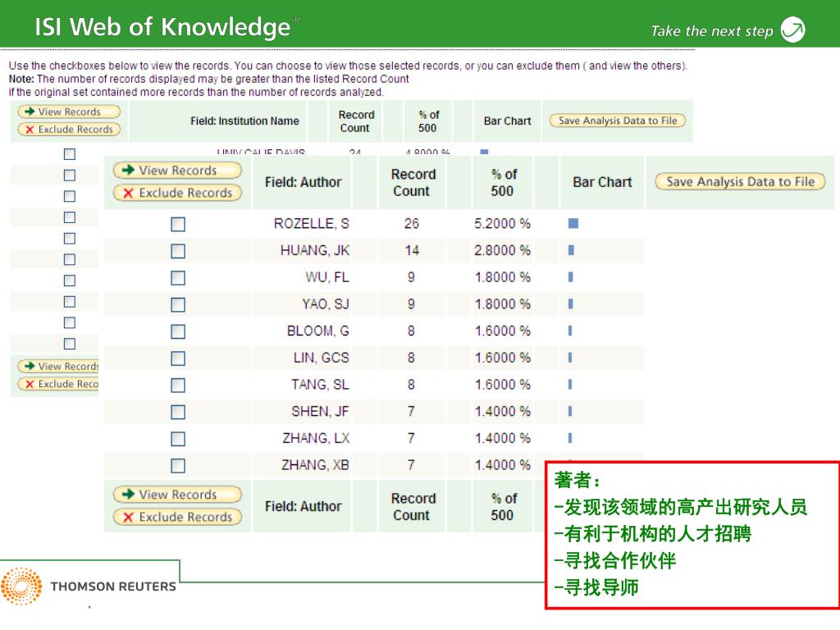The height and width of the screenshot is (630, 840).
Task: Click Field: Author header above the author list
Action: 304,182
